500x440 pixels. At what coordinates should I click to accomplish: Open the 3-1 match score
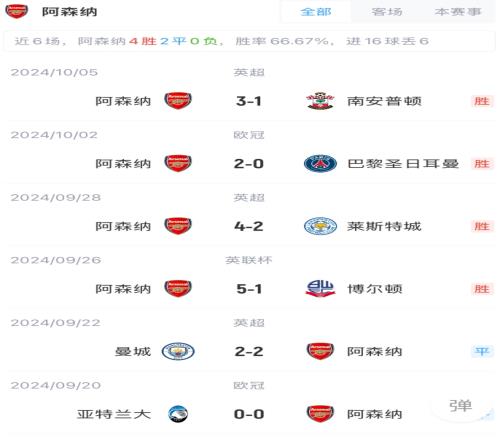coord(249,101)
